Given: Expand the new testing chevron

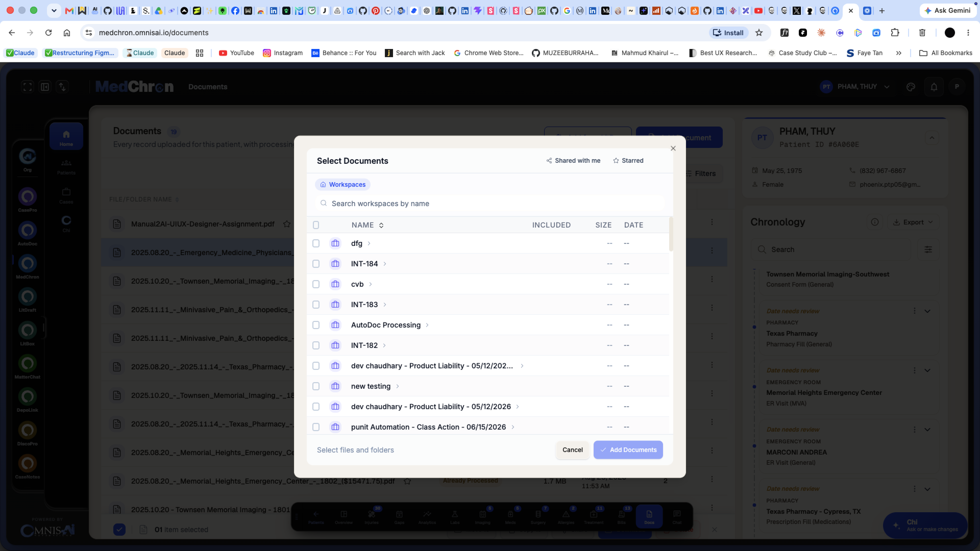Looking at the screenshot, I should click(397, 386).
